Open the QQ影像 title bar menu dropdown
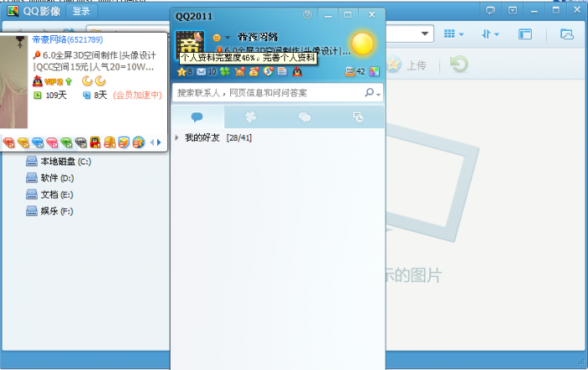588x370 pixels. tap(512, 10)
